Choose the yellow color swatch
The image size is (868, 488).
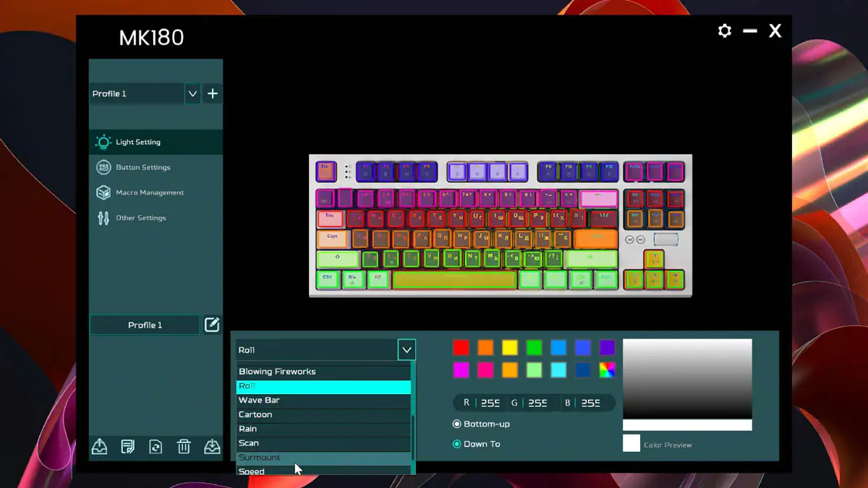tap(510, 347)
